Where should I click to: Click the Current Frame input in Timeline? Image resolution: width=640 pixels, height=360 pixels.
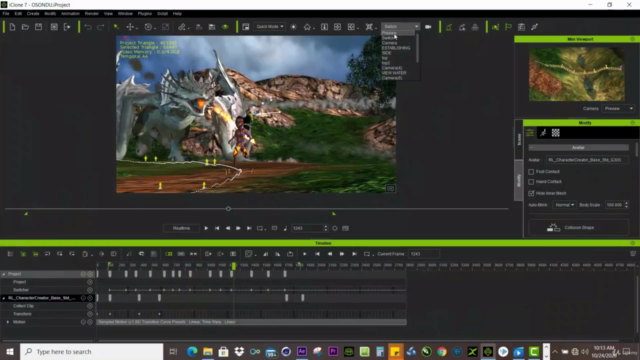[x=424, y=254]
